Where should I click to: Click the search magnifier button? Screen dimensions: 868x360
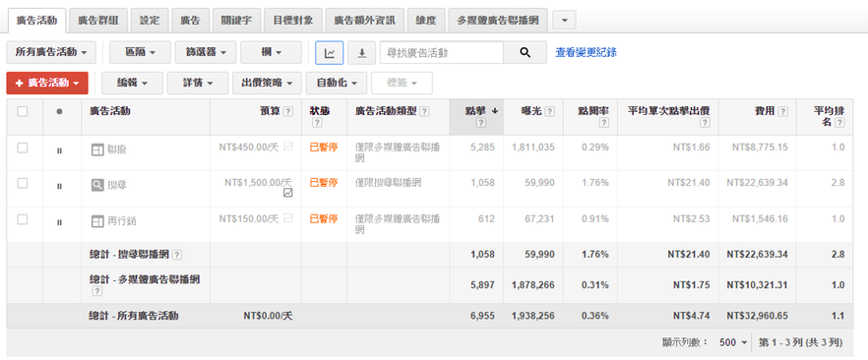point(525,52)
